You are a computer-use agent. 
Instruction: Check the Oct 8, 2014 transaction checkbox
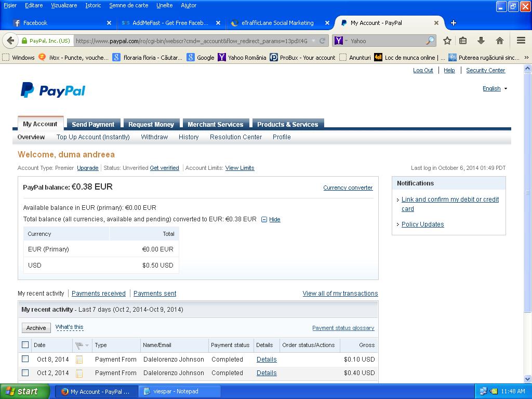click(x=25, y=358)
